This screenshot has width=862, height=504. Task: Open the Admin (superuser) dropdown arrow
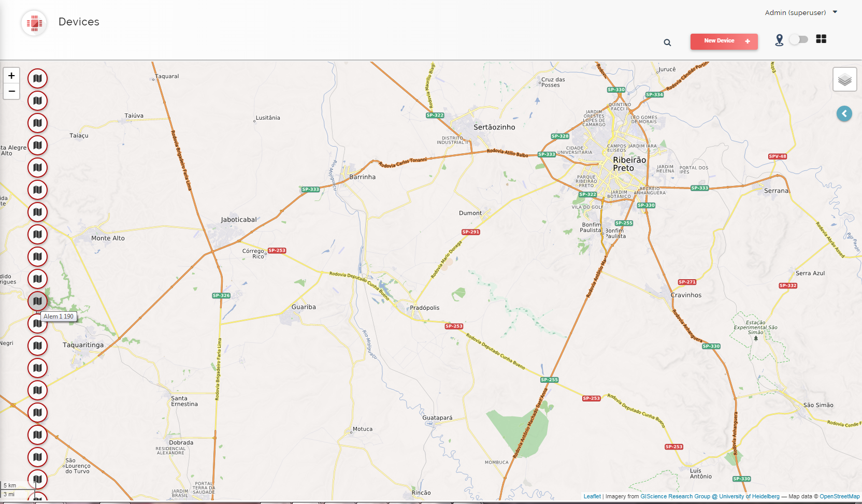(x=835, y=12)
